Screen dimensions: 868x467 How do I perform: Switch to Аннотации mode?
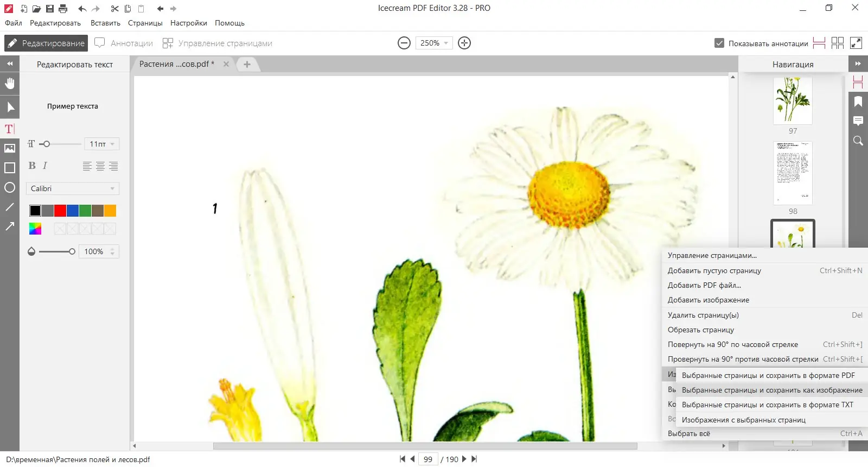[124, 43]
